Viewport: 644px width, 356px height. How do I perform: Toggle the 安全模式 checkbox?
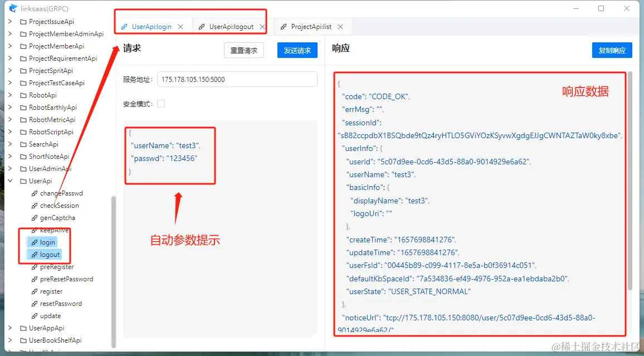pyautogui.click(x=161, y=104)
